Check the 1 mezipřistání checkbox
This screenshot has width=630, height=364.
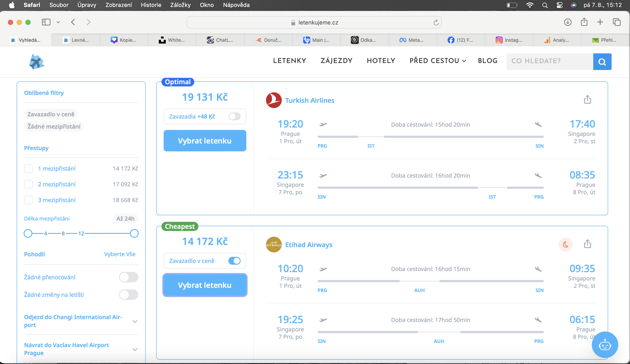[28, 168]
